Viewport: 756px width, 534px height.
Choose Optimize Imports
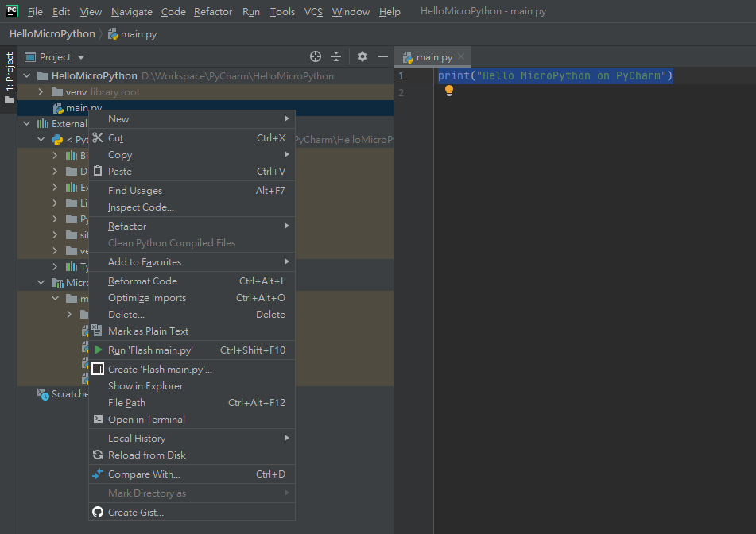click(192, 297)
